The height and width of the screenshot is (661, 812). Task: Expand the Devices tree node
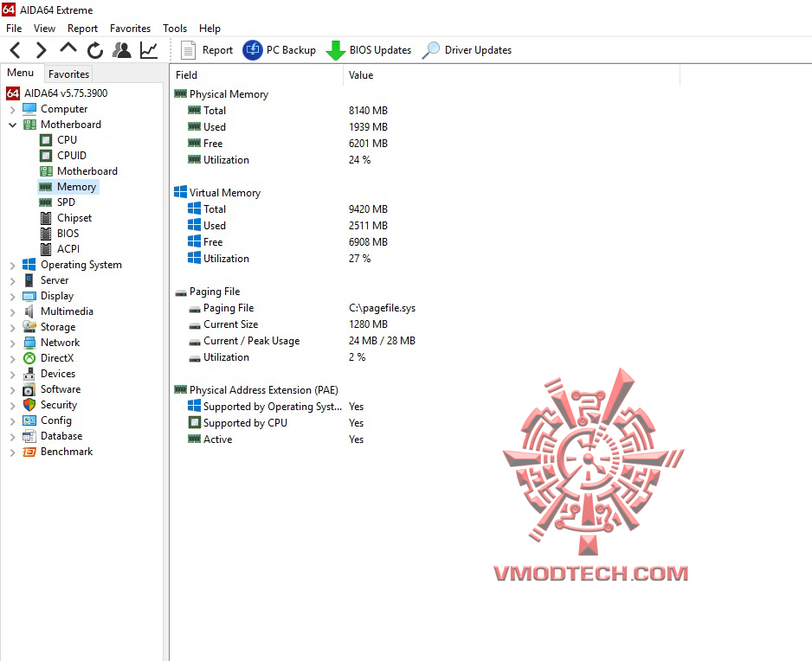pos(12,375)
